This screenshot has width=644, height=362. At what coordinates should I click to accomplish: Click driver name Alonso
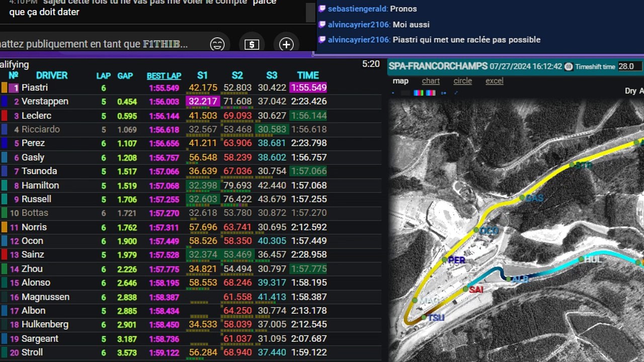coord(36,283)
